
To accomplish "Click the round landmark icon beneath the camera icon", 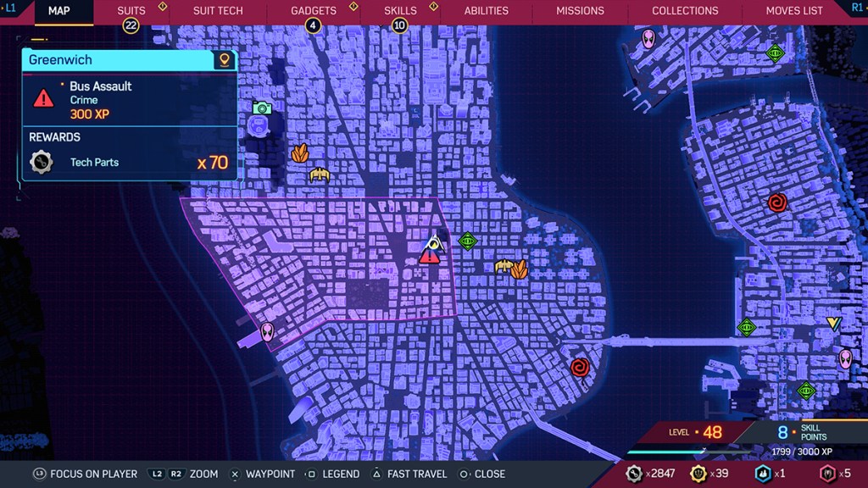I will pyautogui.click(x=258, y=127).
